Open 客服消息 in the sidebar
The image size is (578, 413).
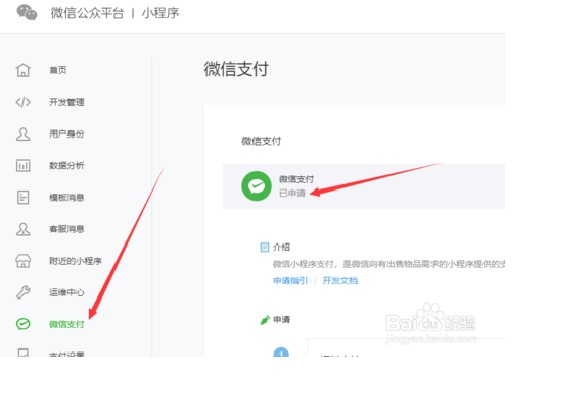pos(67,229)
